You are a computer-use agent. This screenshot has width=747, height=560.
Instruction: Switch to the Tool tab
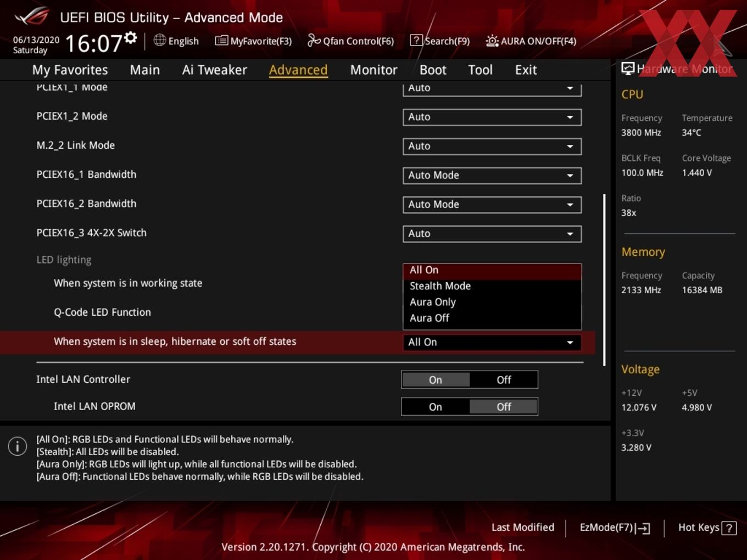pyautogui.click(x=480, y=70)
